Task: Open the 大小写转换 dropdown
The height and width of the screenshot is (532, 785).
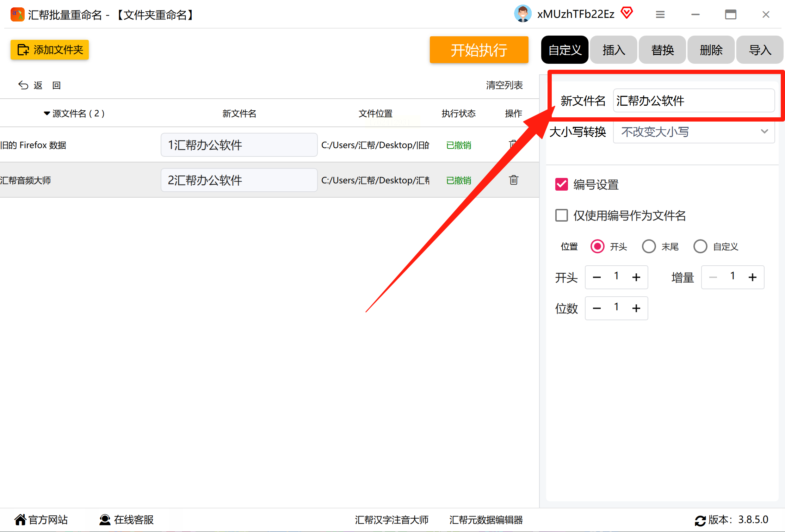Action: click(693, 132)
